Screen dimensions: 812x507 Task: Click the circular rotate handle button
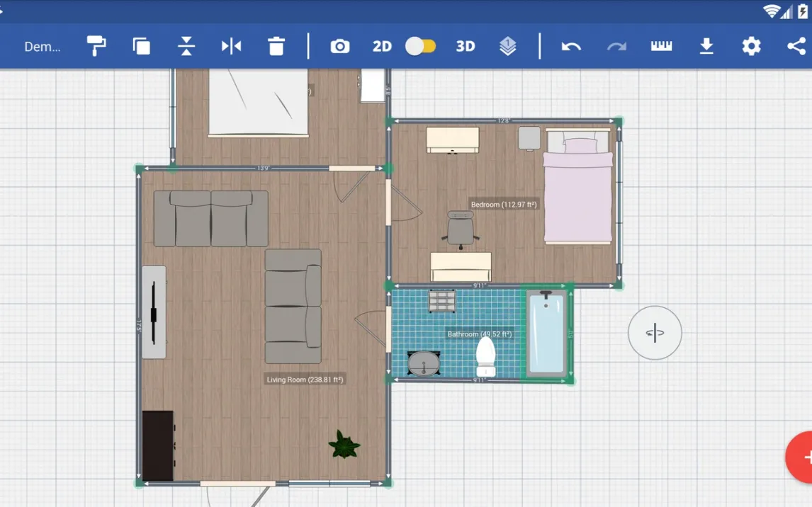coord(655,333)
